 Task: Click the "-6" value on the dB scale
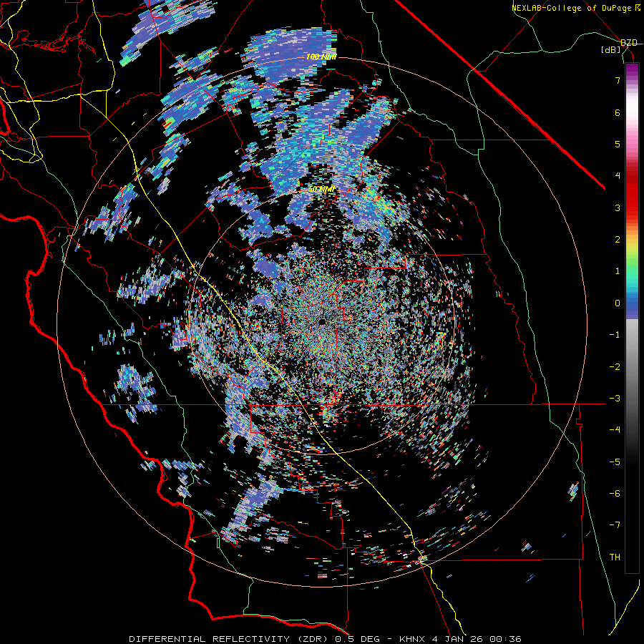615,494
